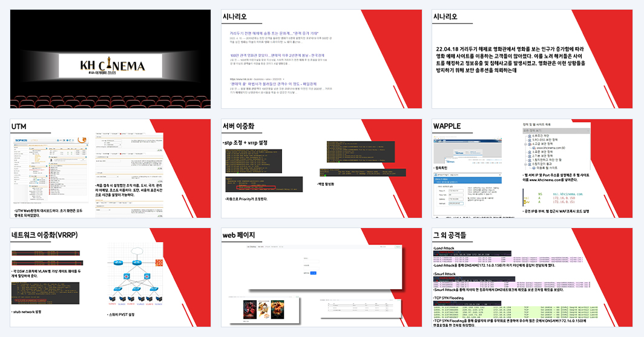Click the '시나리오' title on the news headlines slide
Screen dimensions: 644x337
click(234, 16)
